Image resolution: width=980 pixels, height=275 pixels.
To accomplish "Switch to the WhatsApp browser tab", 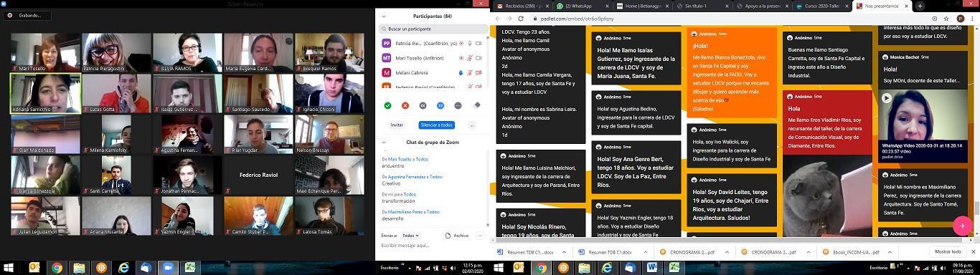I will coord(583,6).
